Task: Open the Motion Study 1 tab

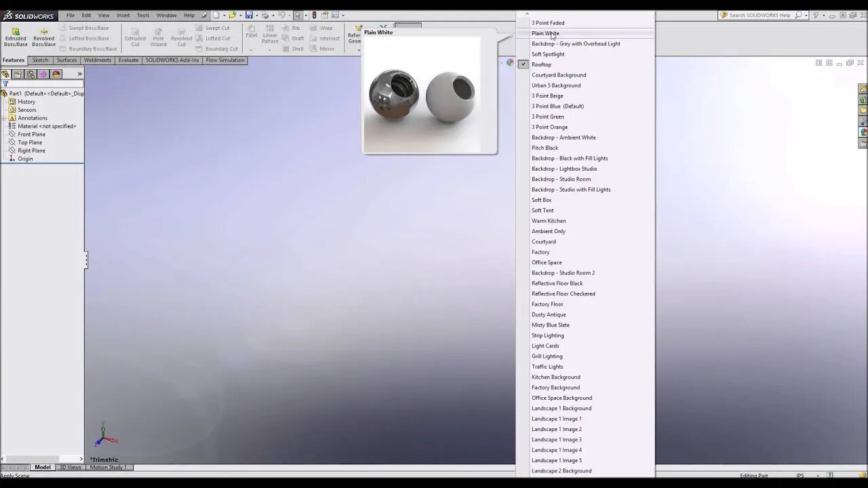Action: (x=108, y=467)
